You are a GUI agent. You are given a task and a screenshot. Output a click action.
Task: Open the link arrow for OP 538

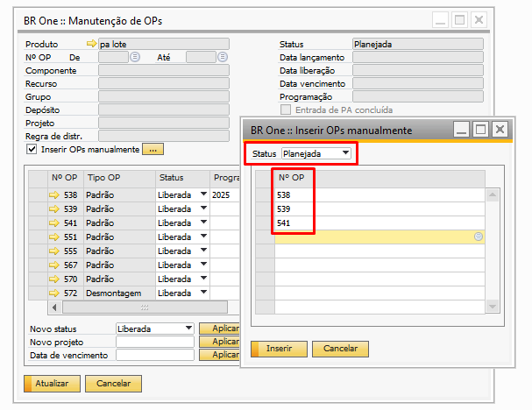55,194
